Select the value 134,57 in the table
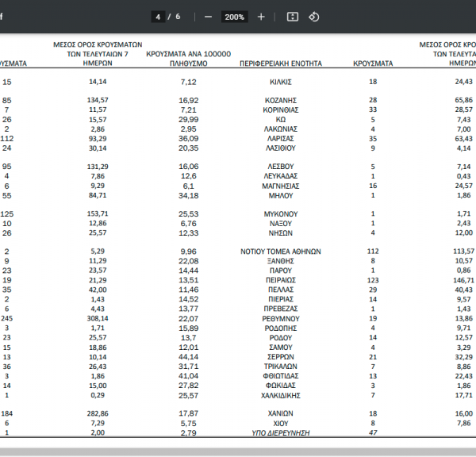 (98, 100)
